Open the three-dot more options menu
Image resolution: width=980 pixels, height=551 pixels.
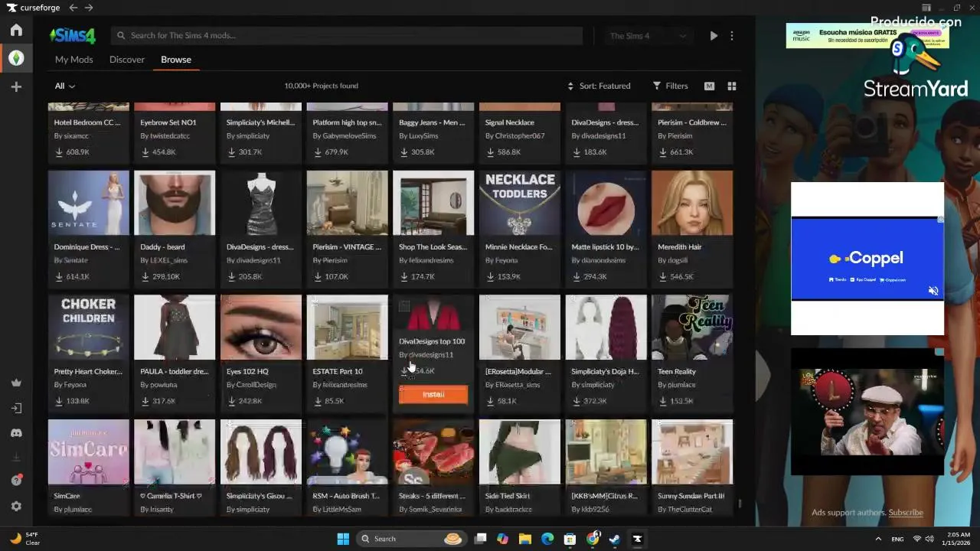pos(732,36)
